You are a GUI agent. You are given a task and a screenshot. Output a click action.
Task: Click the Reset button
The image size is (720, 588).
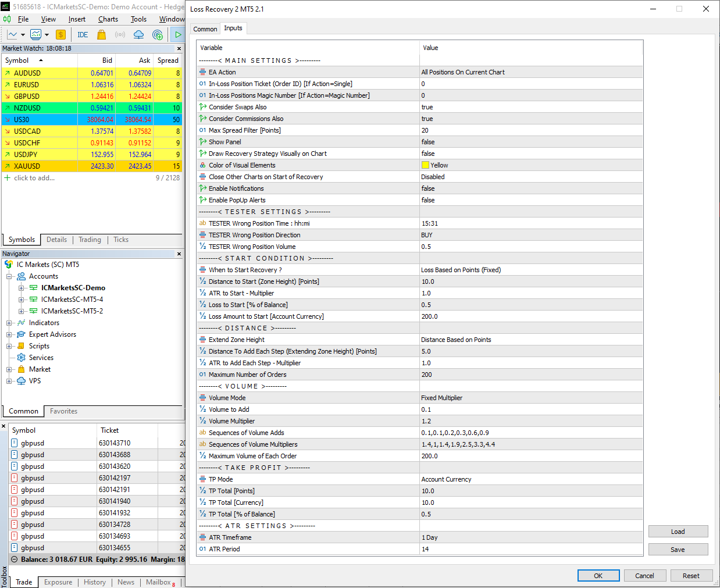point(691,575)
